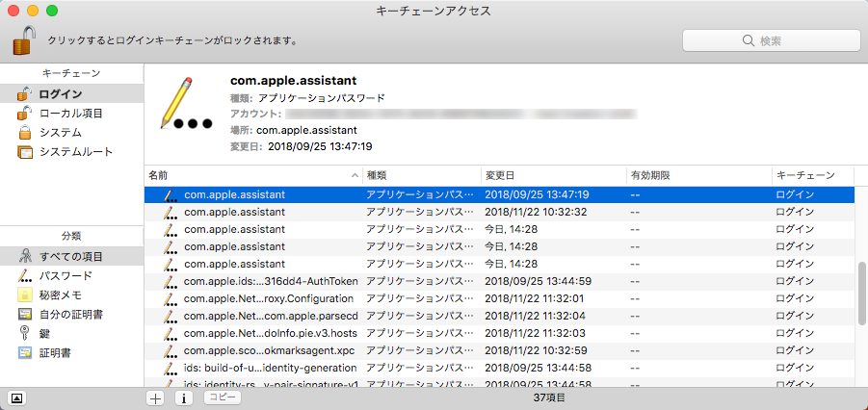
Task: Click the info (i) button
Action: pyautogui.click(x=183, y=397)
